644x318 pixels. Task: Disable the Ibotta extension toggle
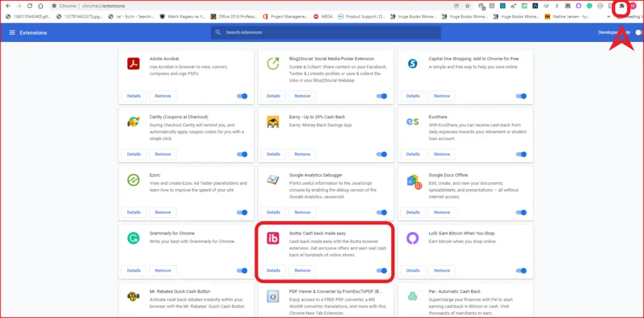pos(382,271)
